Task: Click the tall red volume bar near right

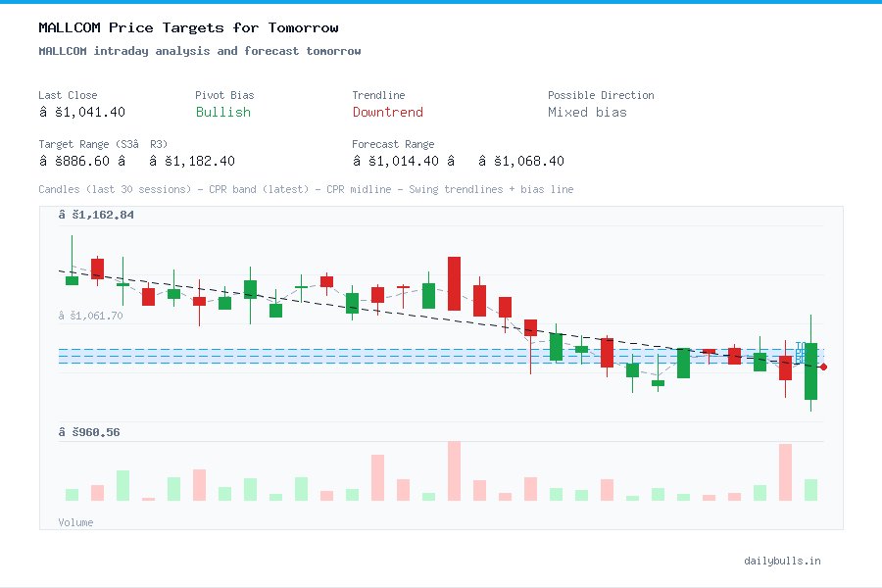Action: 785,472
